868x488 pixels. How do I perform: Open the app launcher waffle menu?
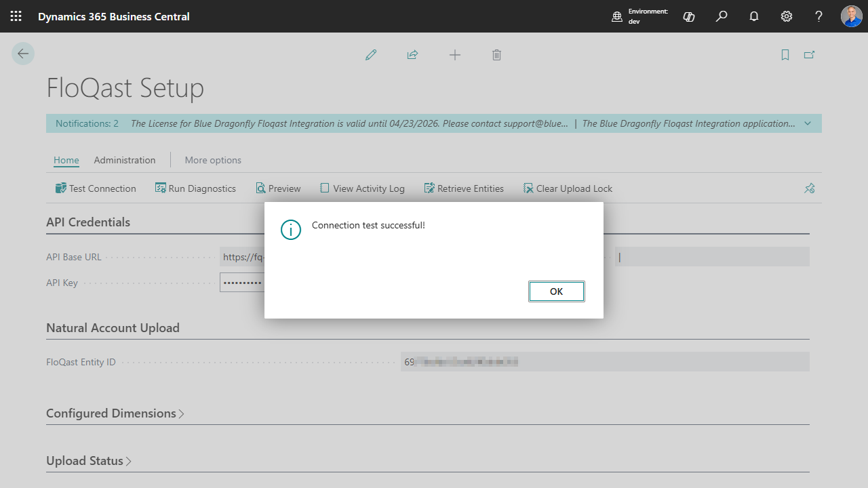pos(16,16)
